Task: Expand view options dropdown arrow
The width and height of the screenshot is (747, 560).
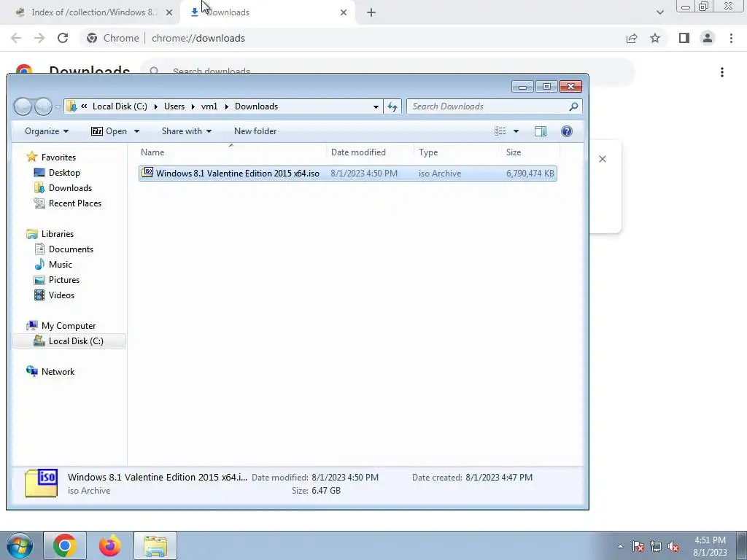Action: pos(516,131)
